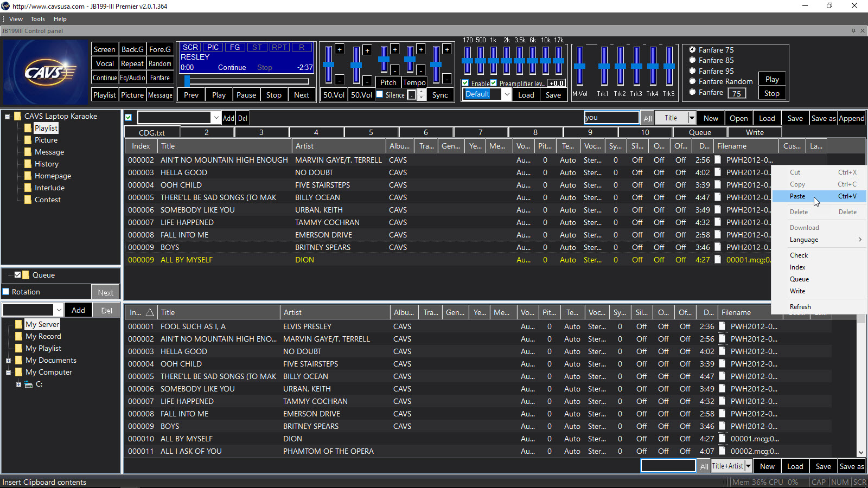Click the Vocal button
Image resolution: width=868 pixels, height=488 pixels.
point(105,63)
